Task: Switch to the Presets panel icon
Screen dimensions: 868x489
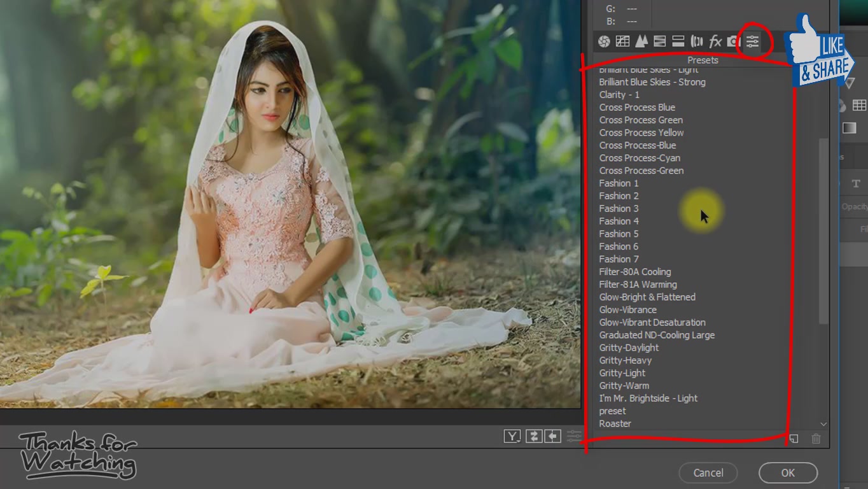Action: pyautogui.click(x=753, y=41)
